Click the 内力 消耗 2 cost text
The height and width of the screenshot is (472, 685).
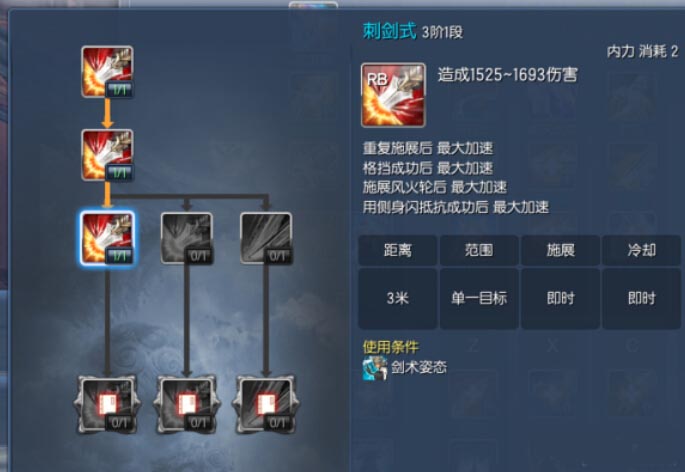[642, 52]
